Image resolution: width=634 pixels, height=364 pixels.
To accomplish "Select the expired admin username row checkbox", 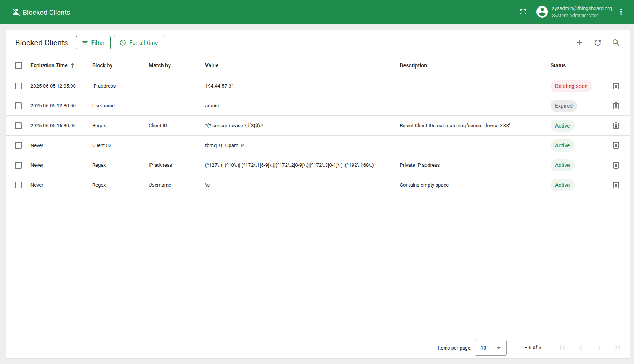I will point(18,106).
